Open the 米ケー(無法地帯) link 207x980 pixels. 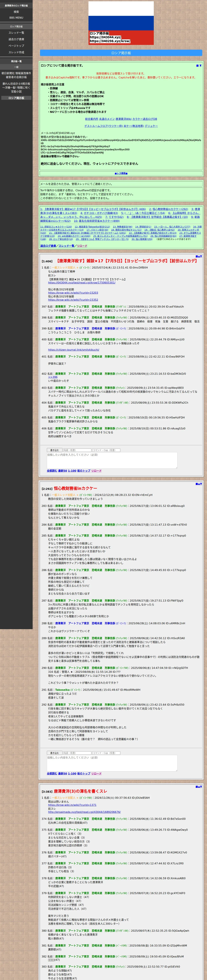tap(134, 126)
